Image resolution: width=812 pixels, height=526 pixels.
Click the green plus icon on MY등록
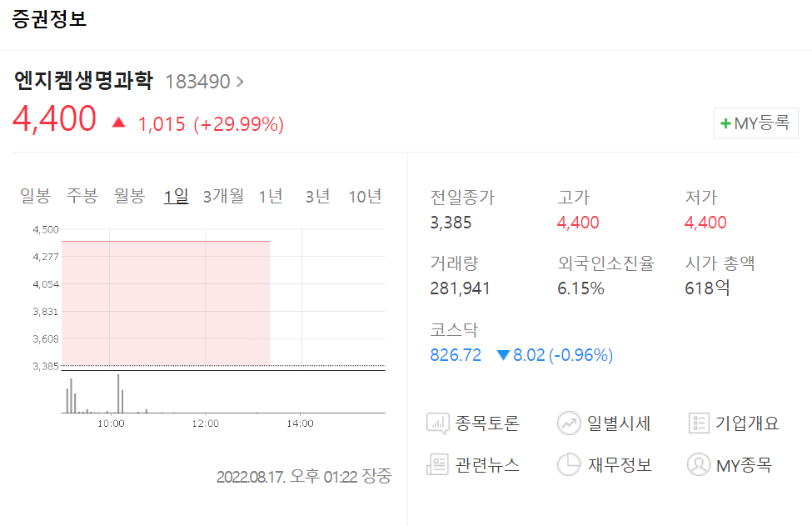coord(725,124)
